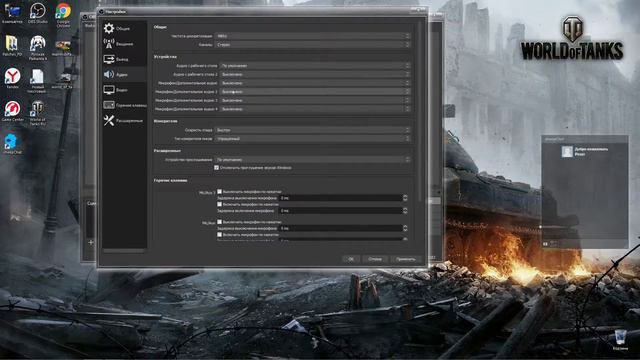Click OK button in settings
The width and height of the screenshot is (640, 360).
pos(351,259)
